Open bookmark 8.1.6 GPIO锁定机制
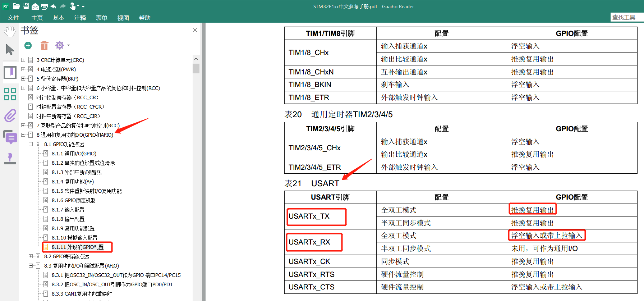 74,200
